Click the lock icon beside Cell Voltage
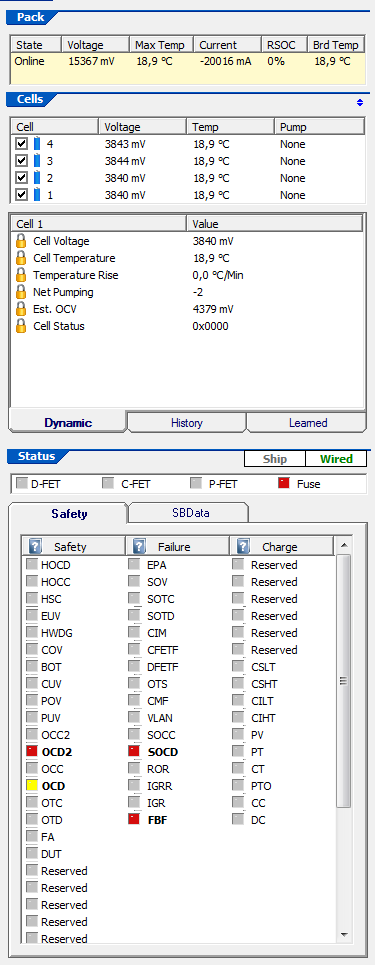Image resolution: width=375 pixels, height=965 pixels. pos(22,241)
